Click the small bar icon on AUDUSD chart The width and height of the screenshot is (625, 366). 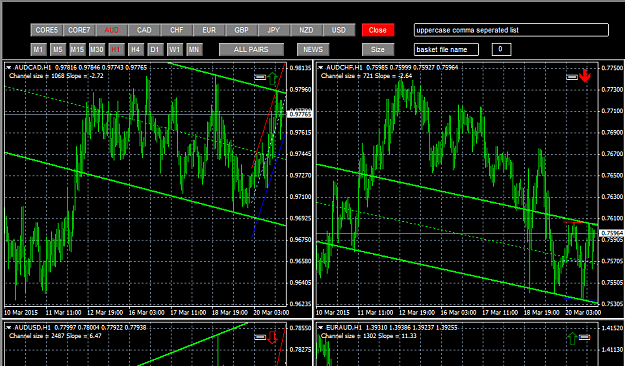(260, 337)
